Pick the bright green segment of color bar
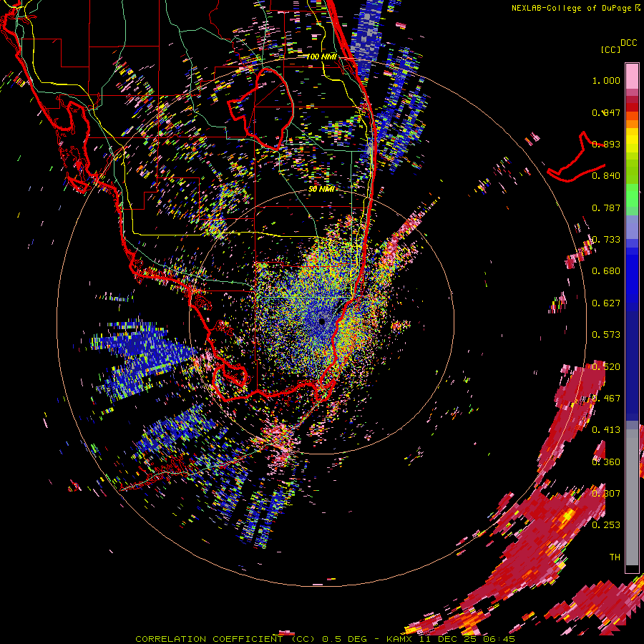 point(632,196)
